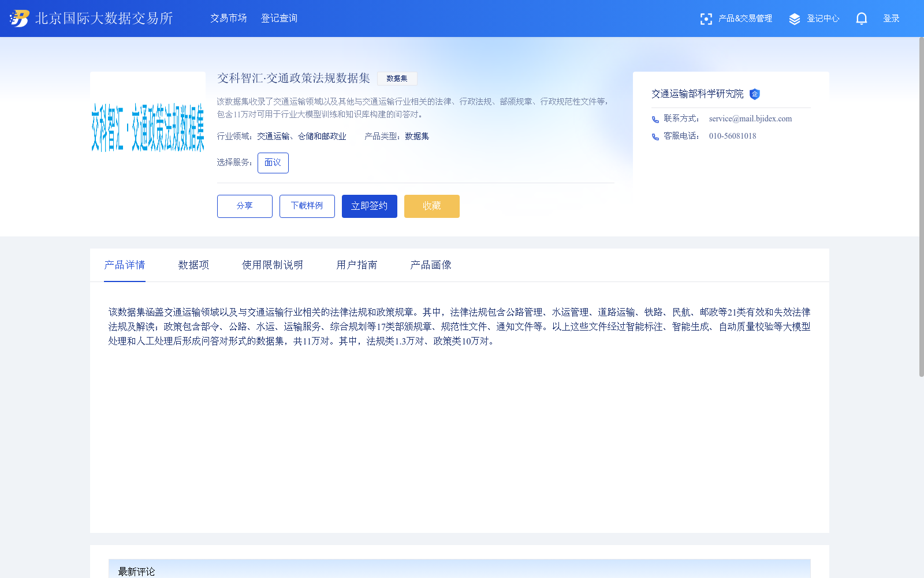Image resolution: width=924 pixels, height=578 pixels.
Task: Click the product title 交科智汇·交通政策法规数据集
Action: coord(293,79)
